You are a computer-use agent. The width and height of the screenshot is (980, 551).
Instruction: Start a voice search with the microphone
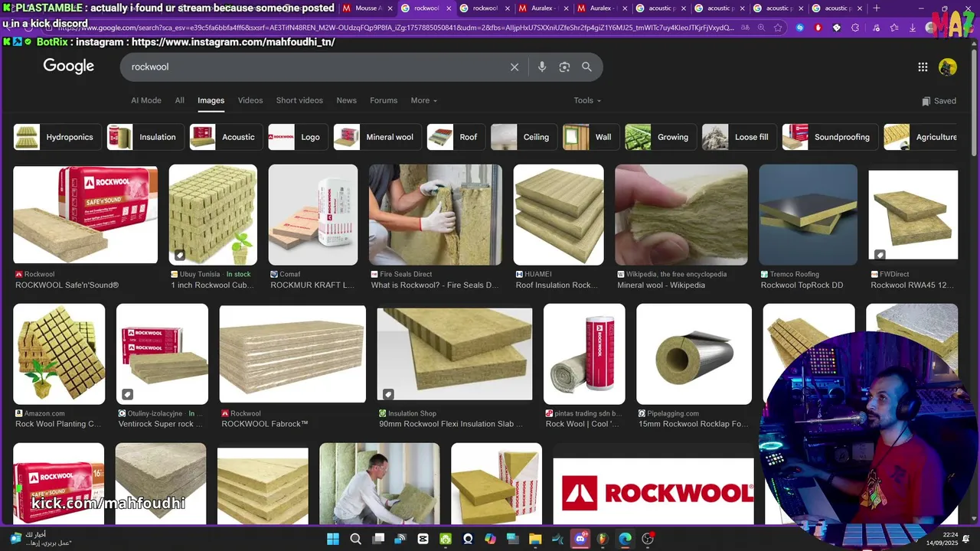[542, 67]
